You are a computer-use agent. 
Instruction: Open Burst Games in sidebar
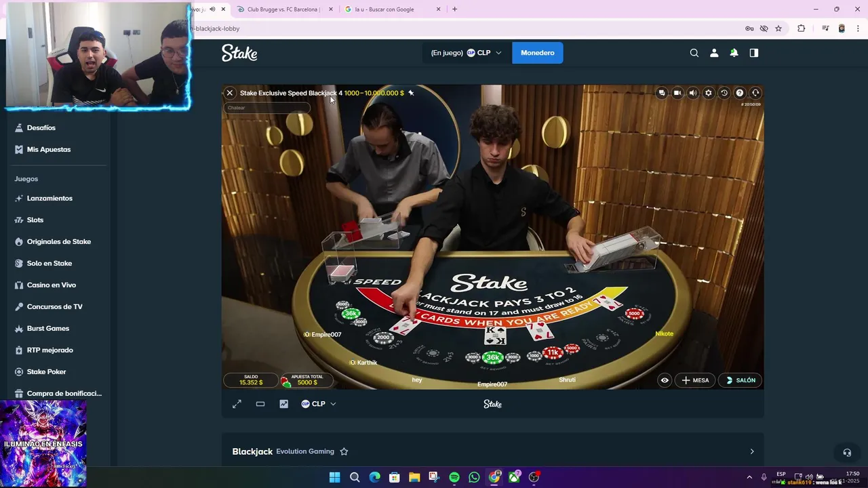pos(47,328)
